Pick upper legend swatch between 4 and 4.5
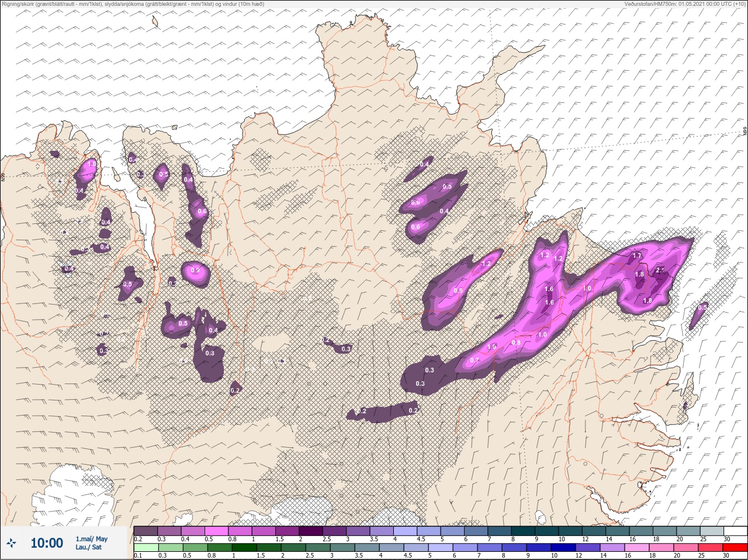Viewport: 748px width, 560px height. tap(405, 531)
